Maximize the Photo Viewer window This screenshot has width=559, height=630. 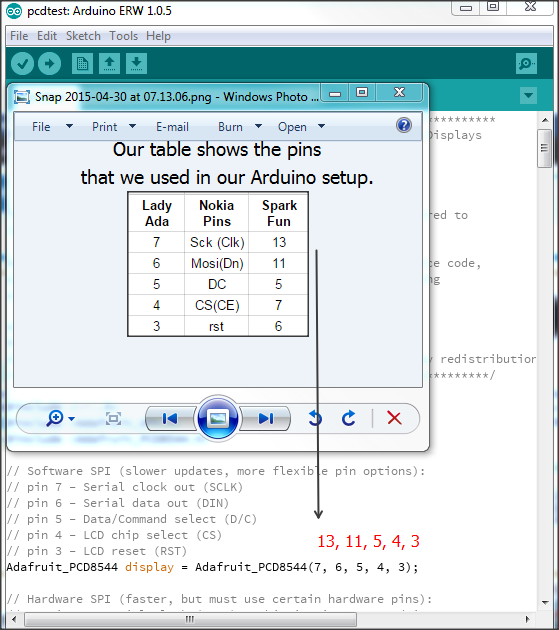click(362, 93)
